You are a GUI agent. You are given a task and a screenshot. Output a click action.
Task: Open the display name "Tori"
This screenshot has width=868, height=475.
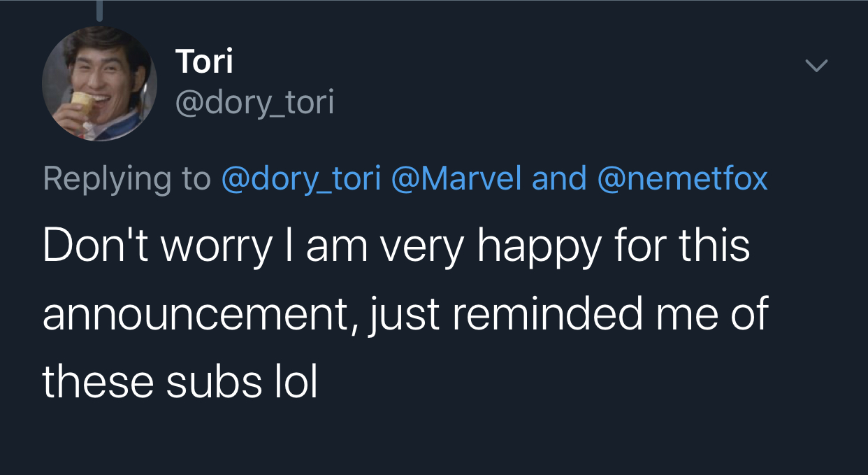pos(204,62)
